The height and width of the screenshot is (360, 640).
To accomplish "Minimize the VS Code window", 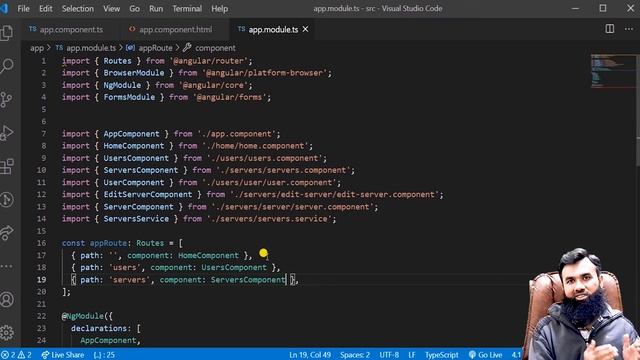I will point(575,9).
